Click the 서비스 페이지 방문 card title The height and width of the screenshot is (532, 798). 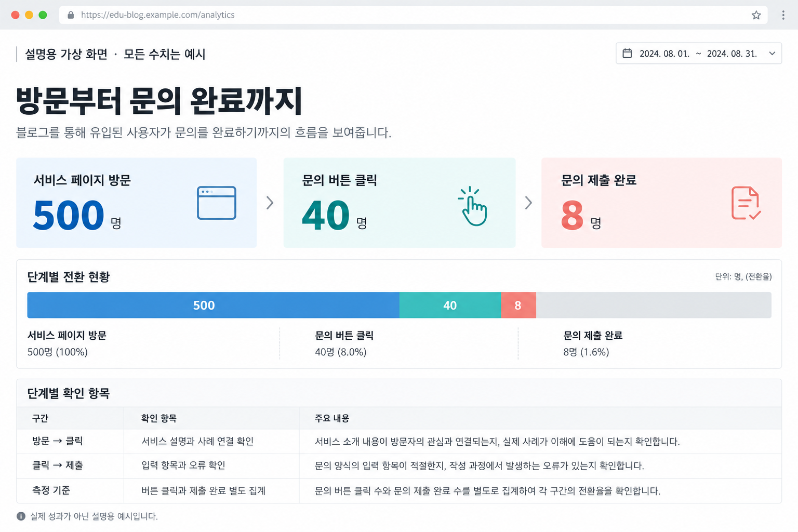click(82, 180)
